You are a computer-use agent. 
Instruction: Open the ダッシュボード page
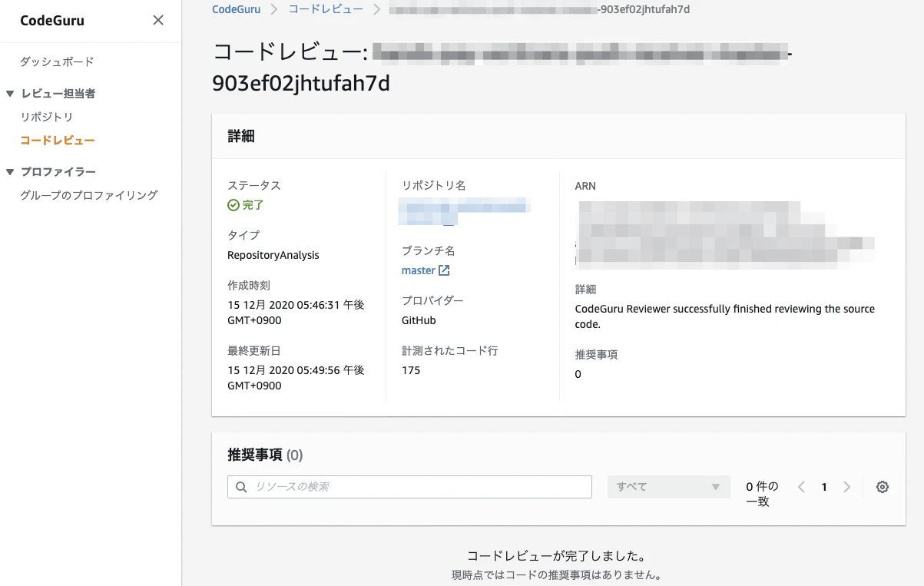click(57, 61)
